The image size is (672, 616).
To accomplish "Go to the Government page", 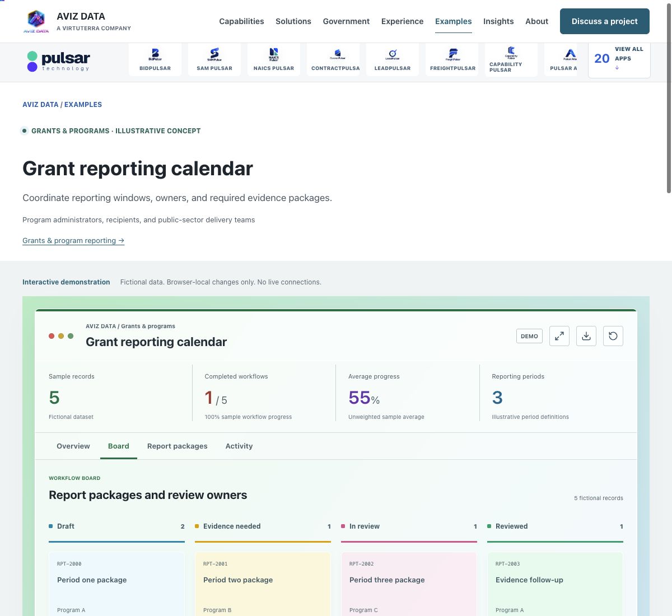I will (x=346, y=21).
